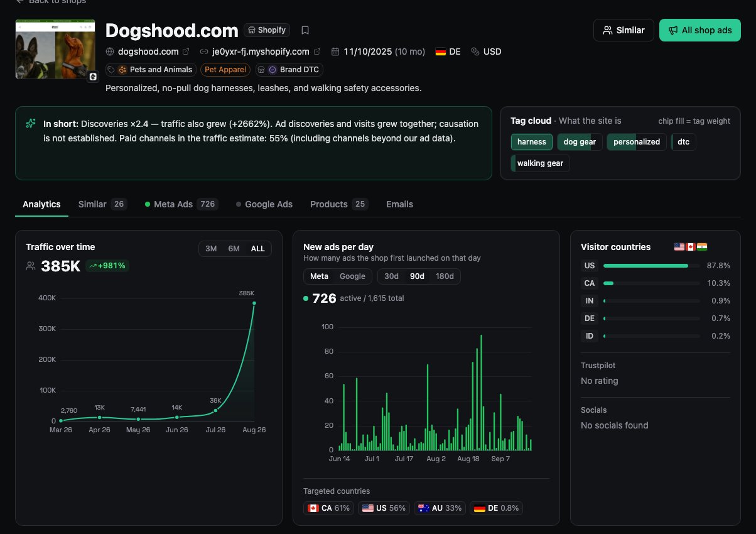Click the flag cluster beside Visitor countries
Image resolution: width=756 pixels, height=534 pixels.
click(691, 247)
